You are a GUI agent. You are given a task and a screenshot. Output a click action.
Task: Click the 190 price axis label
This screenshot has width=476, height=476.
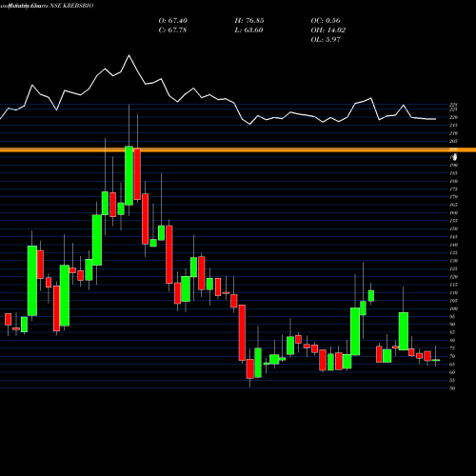click(x=453, y=166)
